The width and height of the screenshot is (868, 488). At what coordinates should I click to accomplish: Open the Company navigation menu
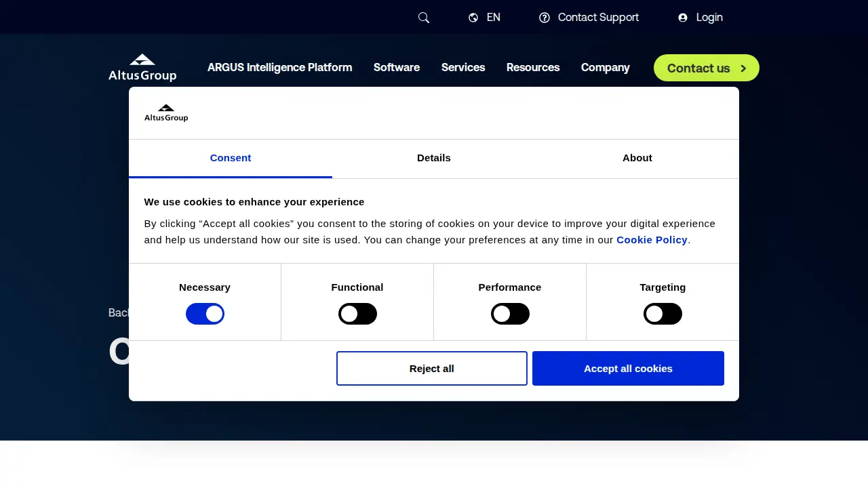(x=606, y=68)
